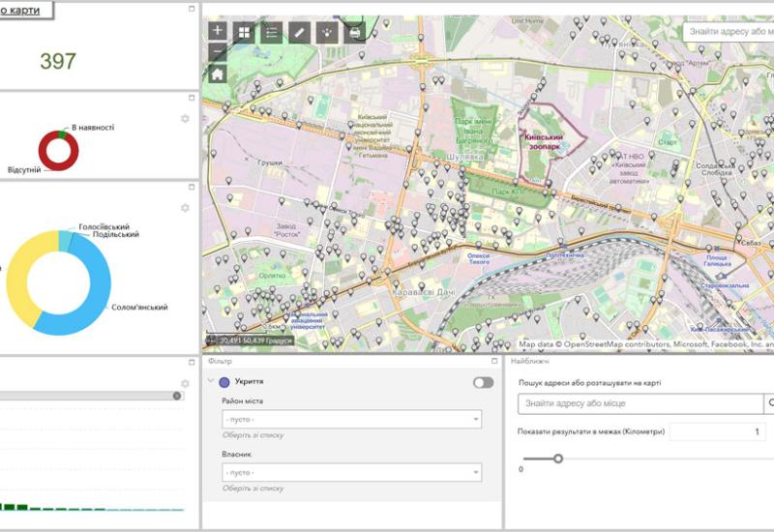The height and width of the screenshot is (532, 774).
Task: Toggle the Укриття filter switch
Action: coord(483,383)
